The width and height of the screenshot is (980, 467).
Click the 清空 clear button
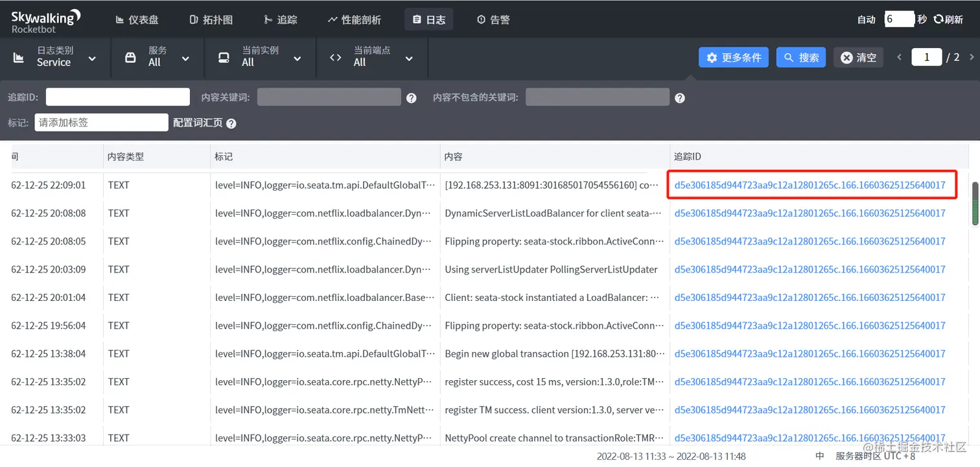click(858, 57)
